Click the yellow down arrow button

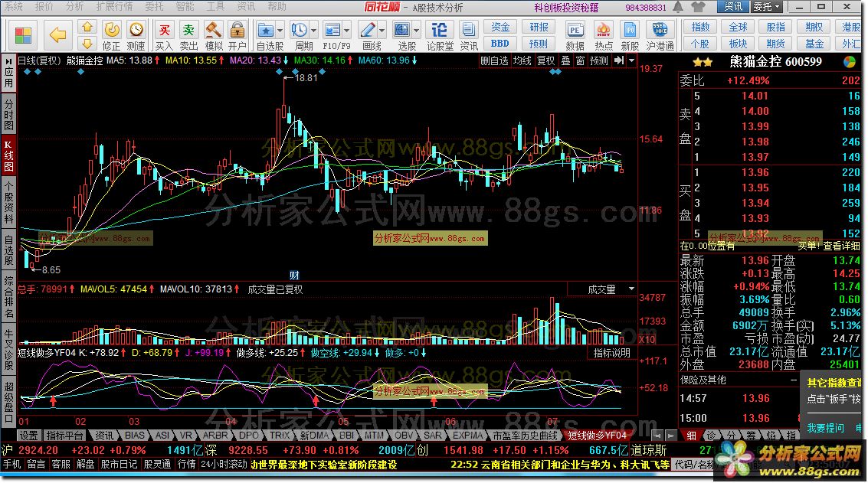87,43
